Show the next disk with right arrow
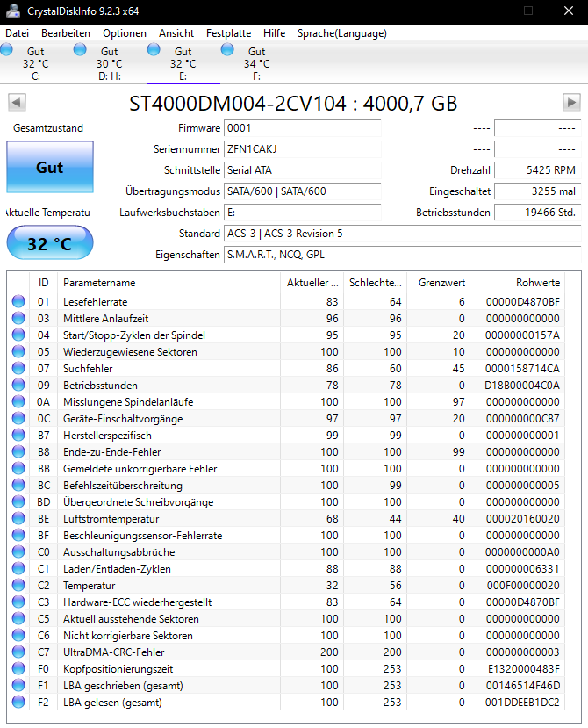The image size is (588, 728). click(571, 102)
